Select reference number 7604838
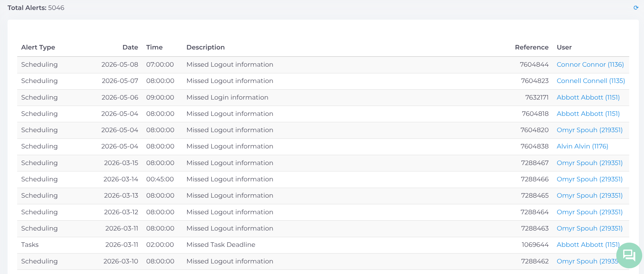The image size is (644, 274). click(x=534, y=146)
